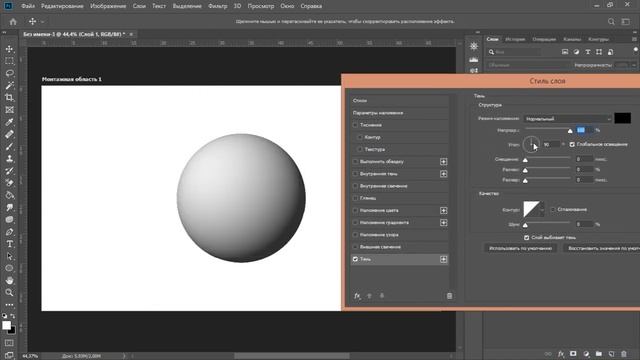Select the Magic Wand tool
The height and width of the screenshot is (360, 640).
point(9,85)
